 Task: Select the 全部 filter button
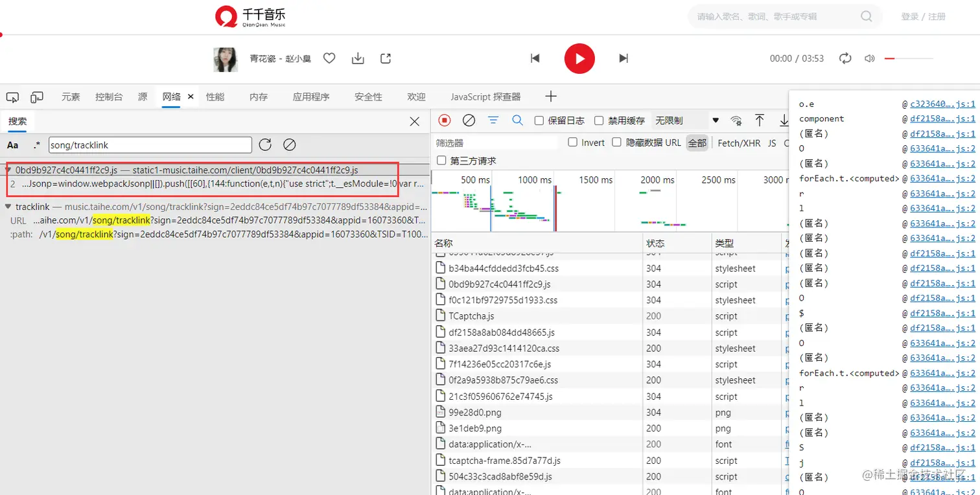pos(697,143)
